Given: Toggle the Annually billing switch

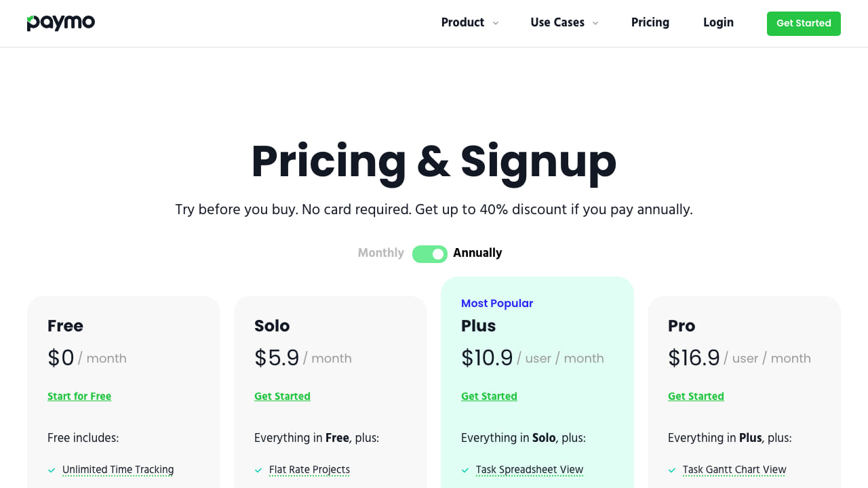Looking at the screenshot, I should point(430,253).
